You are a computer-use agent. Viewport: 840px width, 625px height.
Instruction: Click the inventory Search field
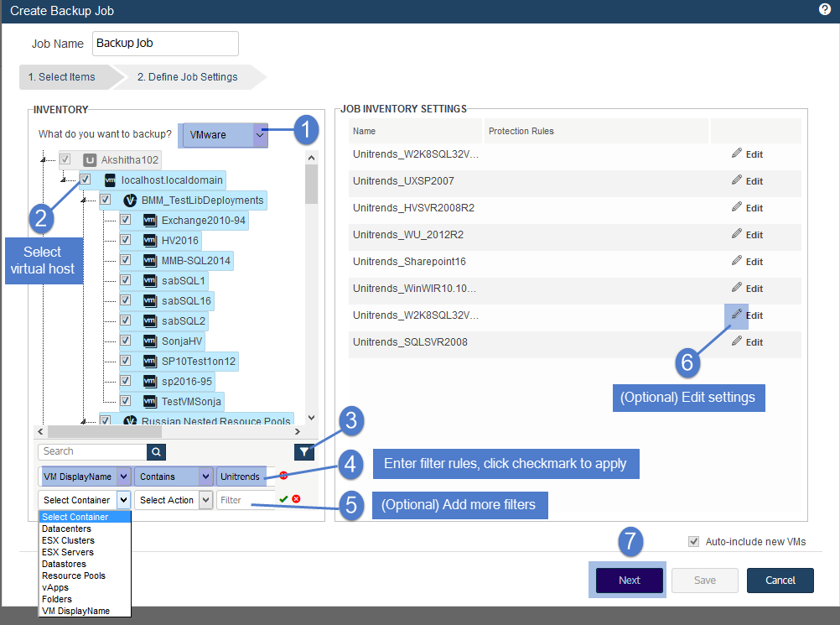tap(93, 452)
